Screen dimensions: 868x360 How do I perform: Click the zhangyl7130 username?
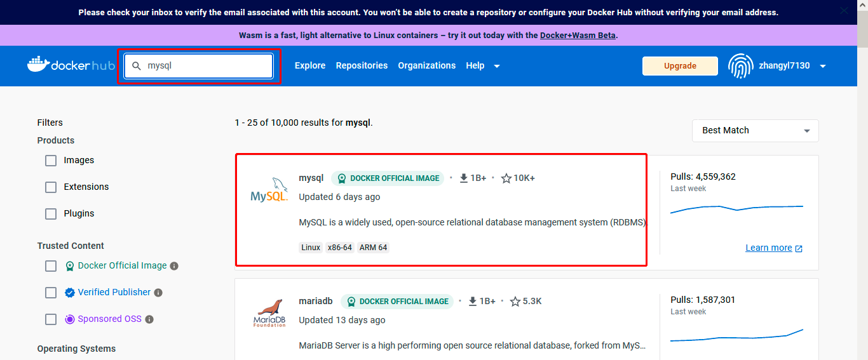pos(784,65)
